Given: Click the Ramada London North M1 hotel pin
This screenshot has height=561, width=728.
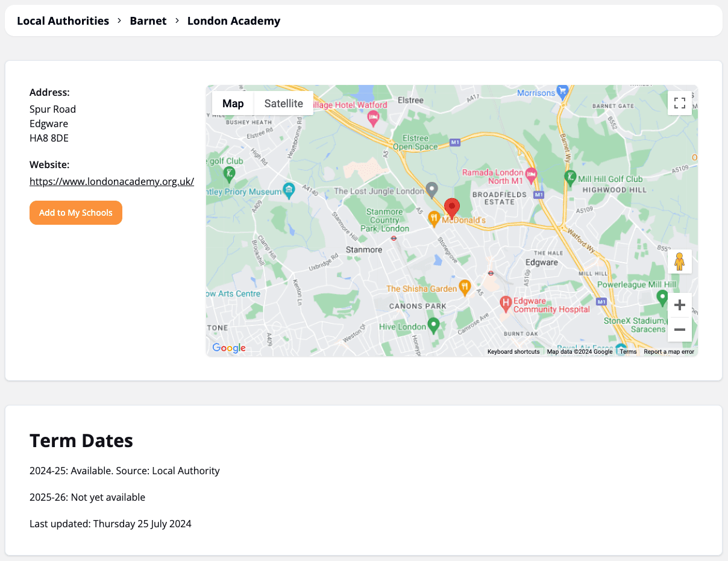Looking at the screenshot, I should click(x=531, y=175).
